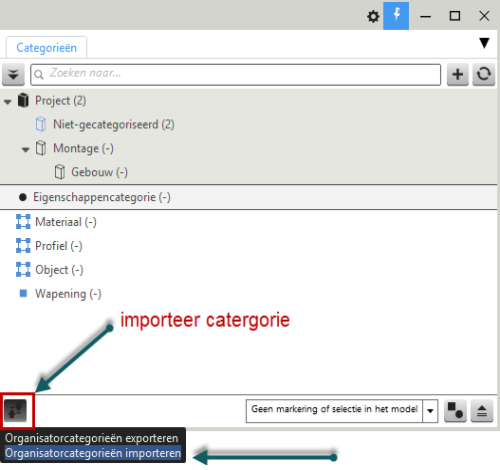Select Niet-gecategoriseerd (2) item
The width and height of the screenshot is (500, 470).
(114, 124)
